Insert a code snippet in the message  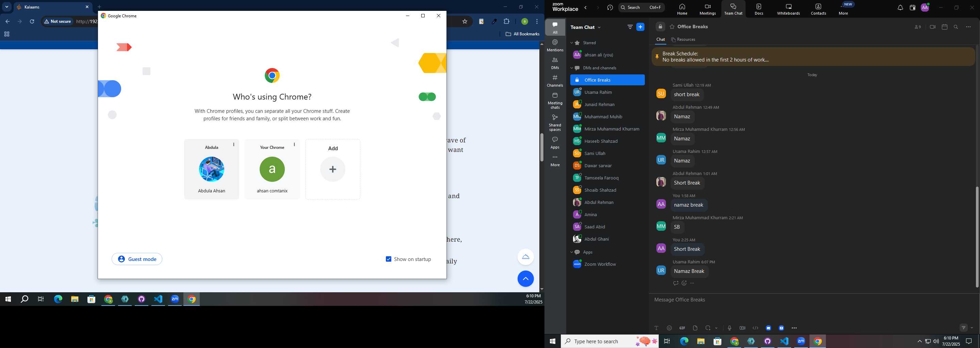[x=755, y=328]
